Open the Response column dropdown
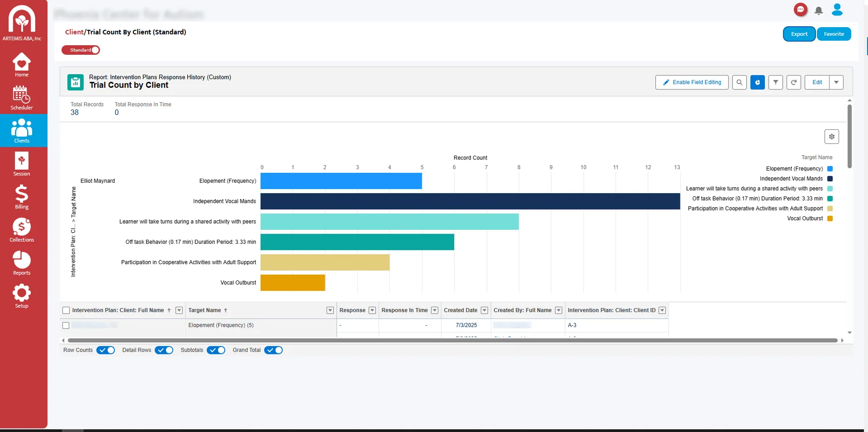The image size is (868, 432). pyautogui.click(x=372, y=310)
